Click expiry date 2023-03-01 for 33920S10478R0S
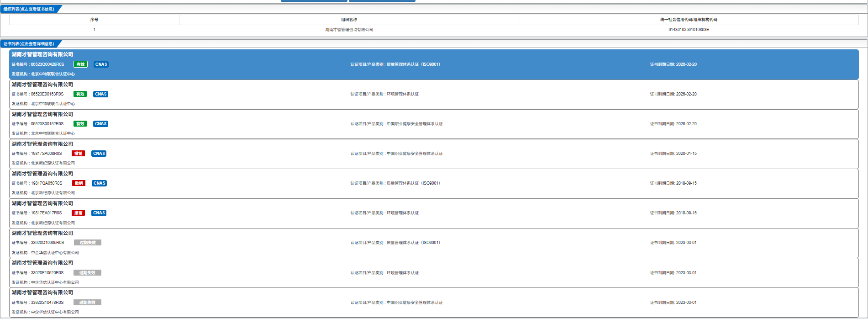The height and width of the screenshot is (319, 868). click(x=686, y=303)
